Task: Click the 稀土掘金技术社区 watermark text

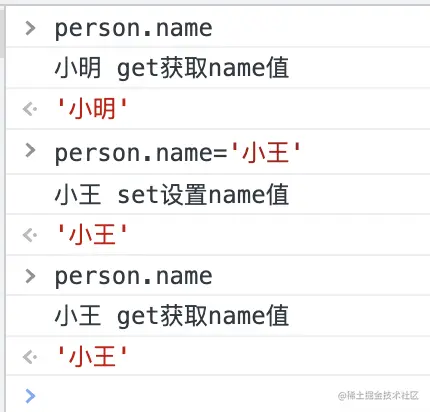Action: coord(378,396)
